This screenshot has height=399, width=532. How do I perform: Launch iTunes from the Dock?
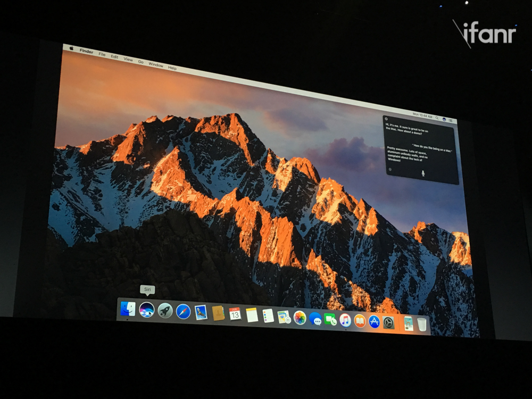click(345, 320)
